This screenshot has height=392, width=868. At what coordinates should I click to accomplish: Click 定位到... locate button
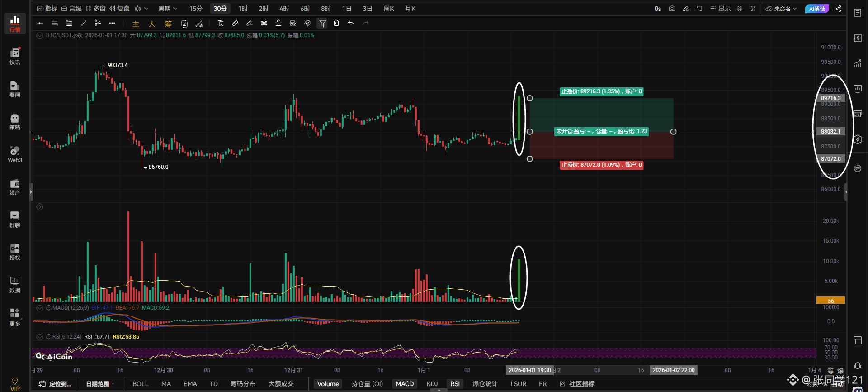pos(55,384)
